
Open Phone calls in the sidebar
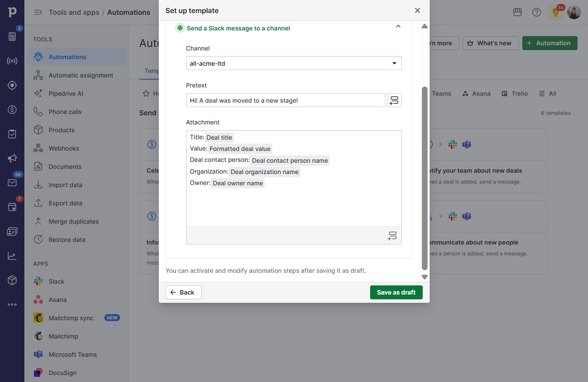(x=77, y=112)
